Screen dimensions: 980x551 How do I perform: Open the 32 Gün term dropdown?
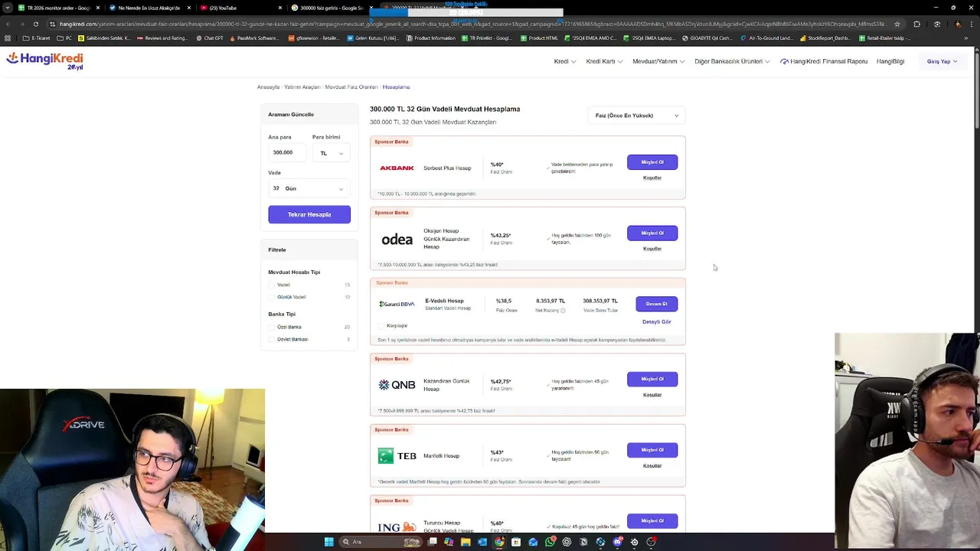click(309, 188)
